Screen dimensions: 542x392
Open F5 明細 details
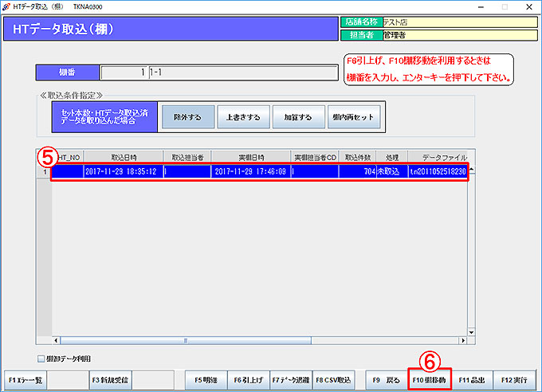(206, 379)
